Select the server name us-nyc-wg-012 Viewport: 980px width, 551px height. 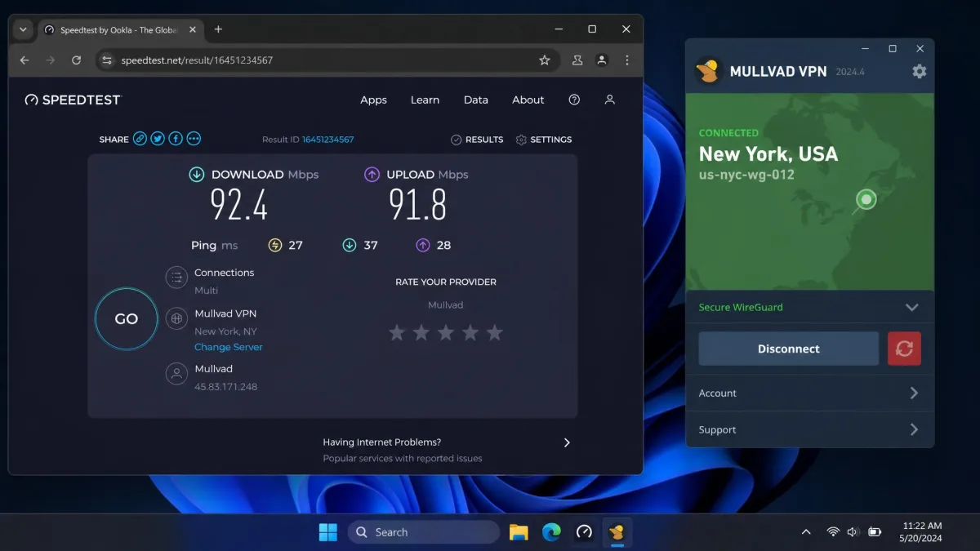click(x=746, y=175)
